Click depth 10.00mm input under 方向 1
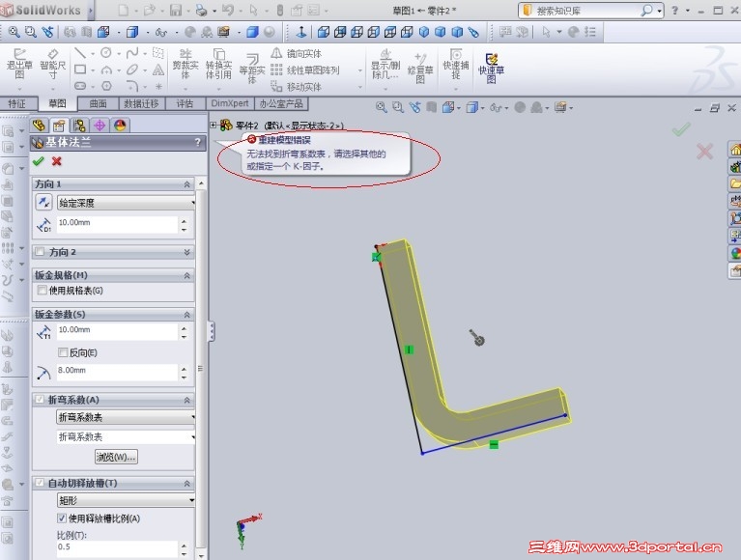 click(x=117, y=223)
